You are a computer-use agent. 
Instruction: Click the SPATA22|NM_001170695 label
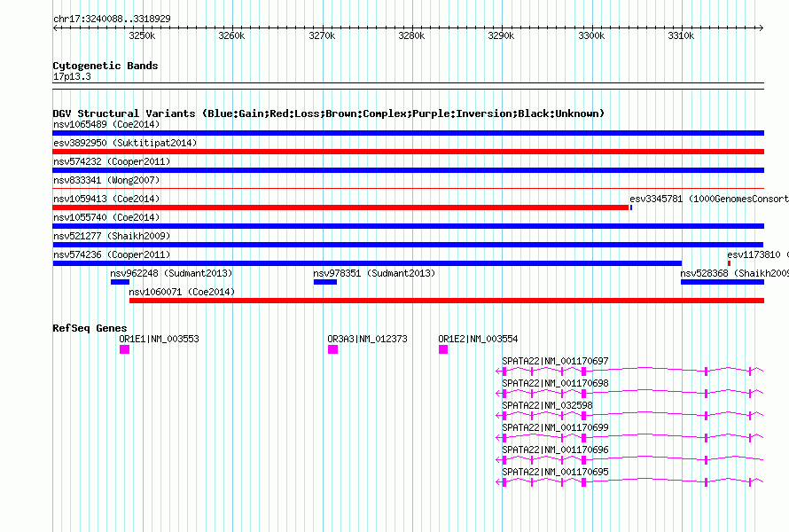pyautogui.click(x=555, y=472)
